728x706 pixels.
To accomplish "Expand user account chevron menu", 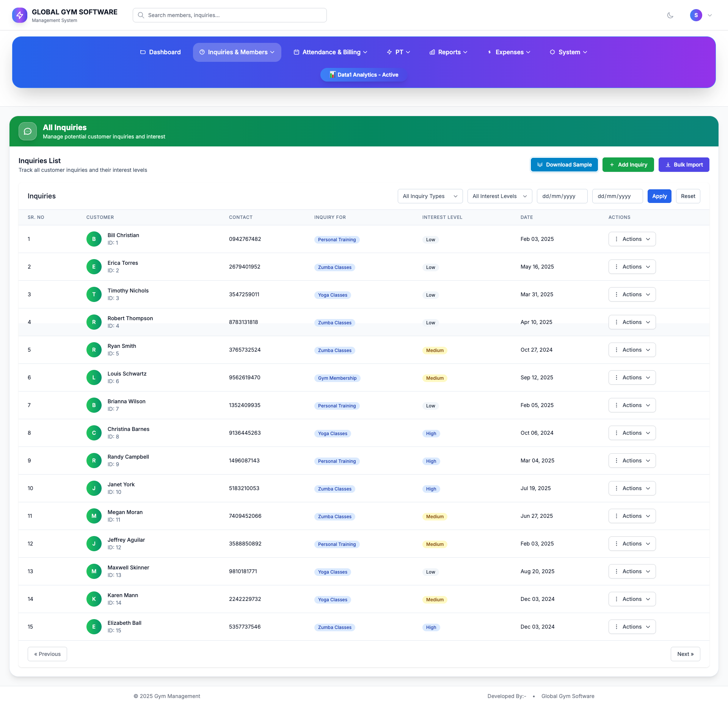I will tap(710, 15).
